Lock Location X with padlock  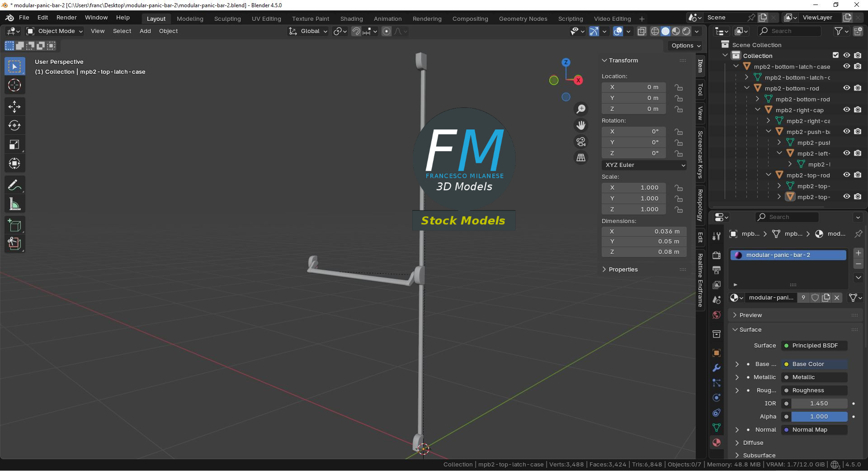pyautogui.click(x=679, y=87)
